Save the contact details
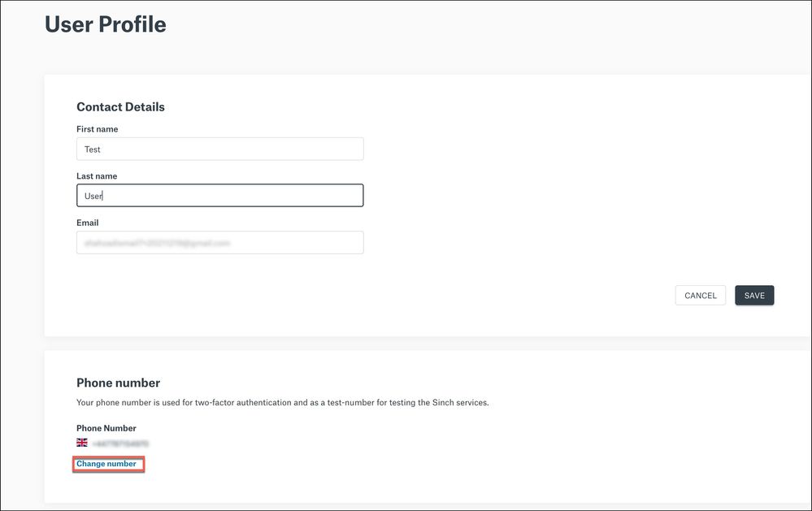 [x=754, y=295]
